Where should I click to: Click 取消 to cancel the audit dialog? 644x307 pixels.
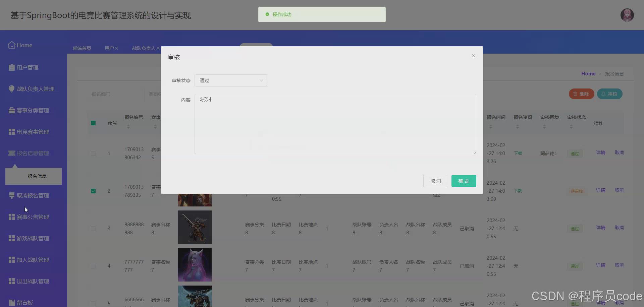pyautogui.click(x=435, y=181)
